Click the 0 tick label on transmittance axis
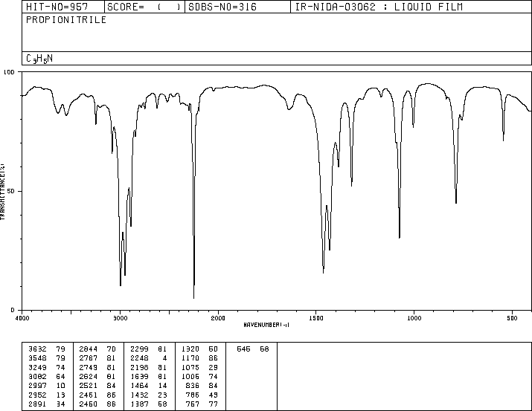 (x=13, y=310)
